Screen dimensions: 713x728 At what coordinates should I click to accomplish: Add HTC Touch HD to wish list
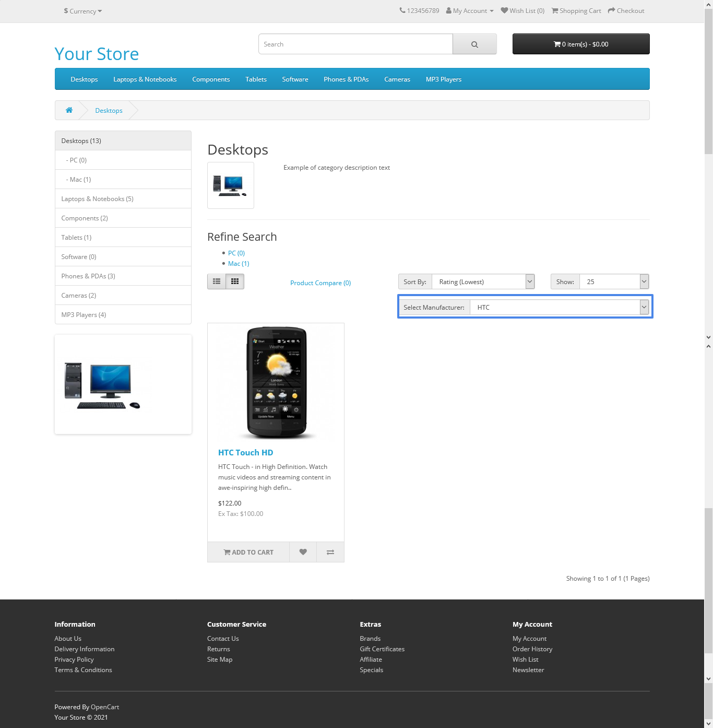[x=303, y=552]
